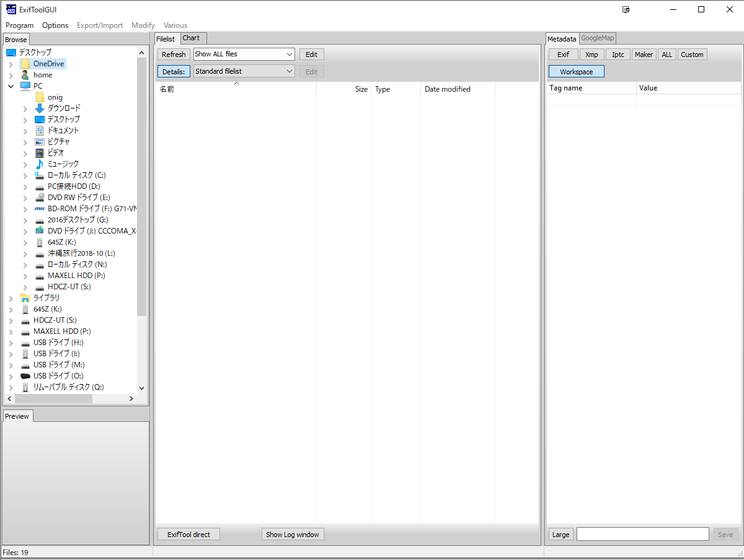Click the ミュージック music note icon

coord(40,164)
